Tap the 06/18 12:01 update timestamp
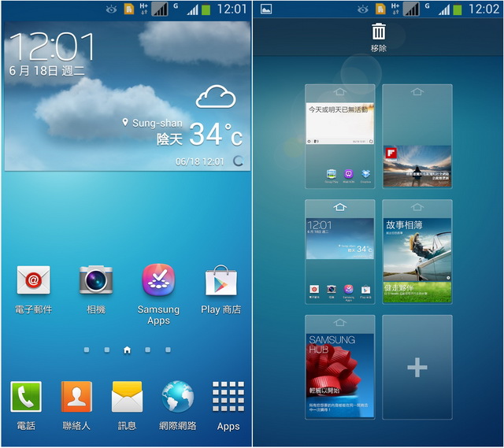Screen dimensions: 504x448 [x=199, y=161]
